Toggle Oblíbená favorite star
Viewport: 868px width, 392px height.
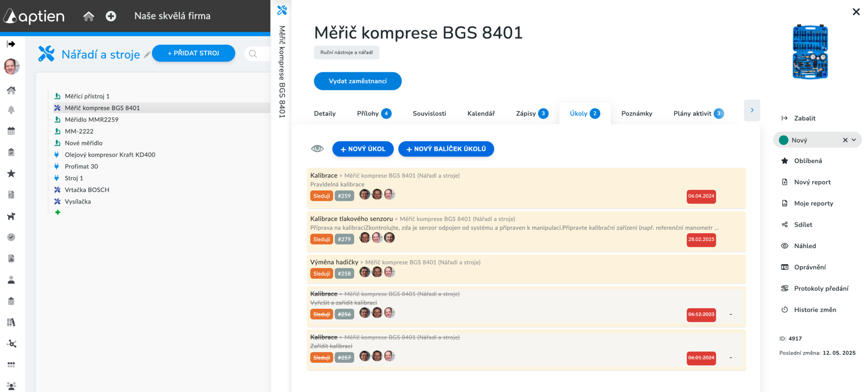(x=785, y=161)
